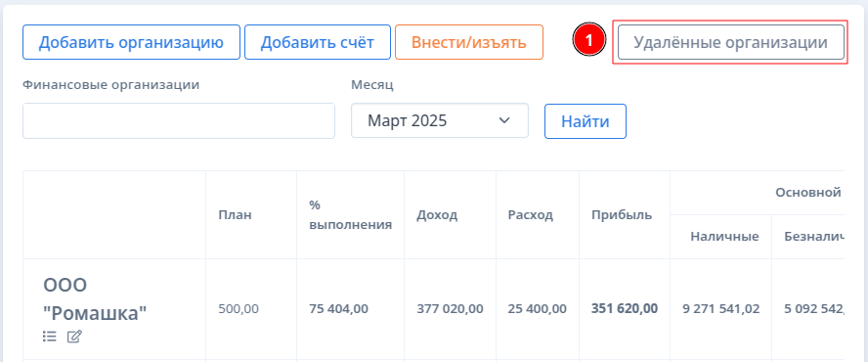This screenshot has height=362, width=868.
Task: Click the Основной group header
Action: coord(808,193)
